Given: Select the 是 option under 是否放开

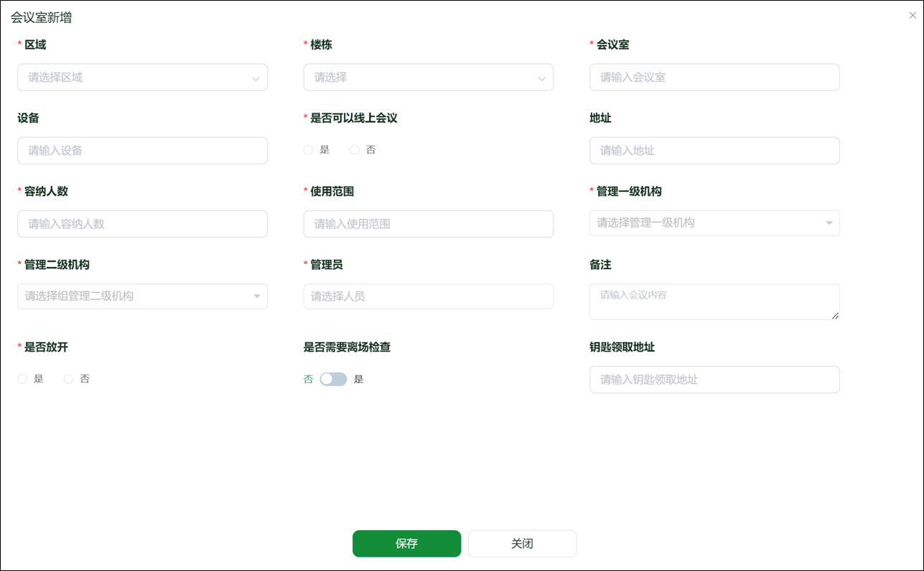Looking at the screenshot, I should [x=22, y=378].
